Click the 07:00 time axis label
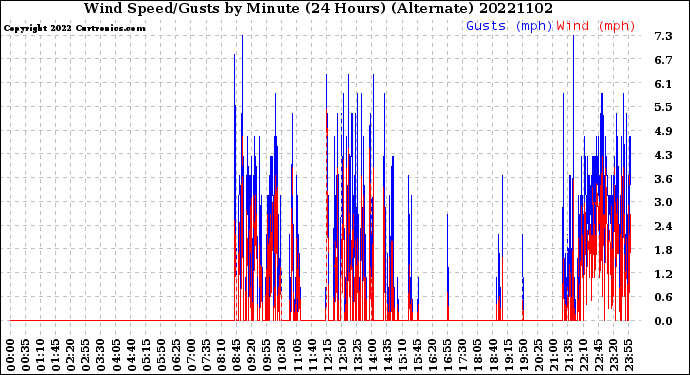The height and width of the screenshot is (375, 690). [191, 355]
